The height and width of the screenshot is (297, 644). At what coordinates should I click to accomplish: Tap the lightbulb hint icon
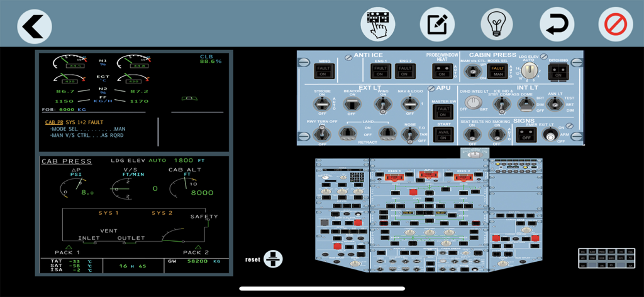pyautogui.click(x=497, y=25)
